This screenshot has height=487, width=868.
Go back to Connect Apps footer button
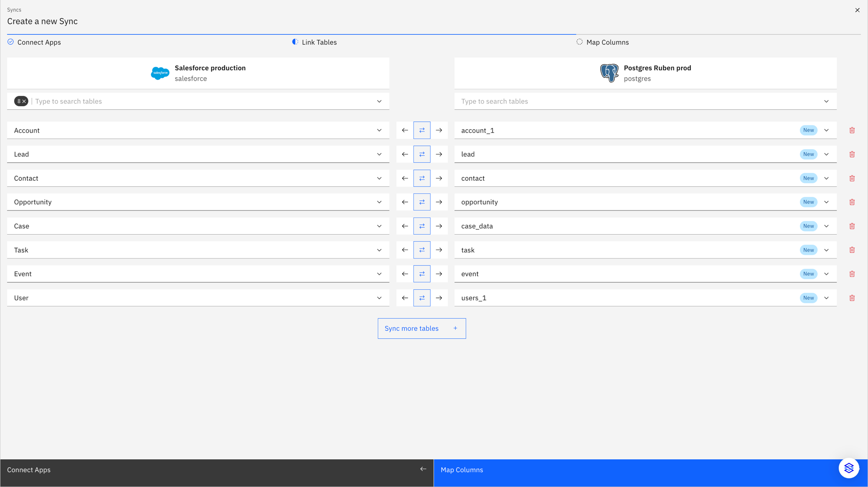(x=217, y=473)
